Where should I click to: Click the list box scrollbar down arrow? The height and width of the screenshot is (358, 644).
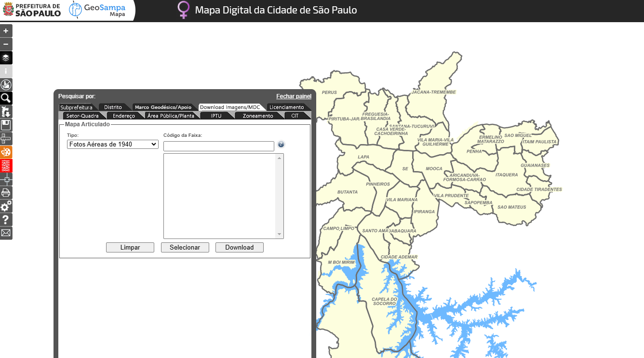[x=279, y=234]
